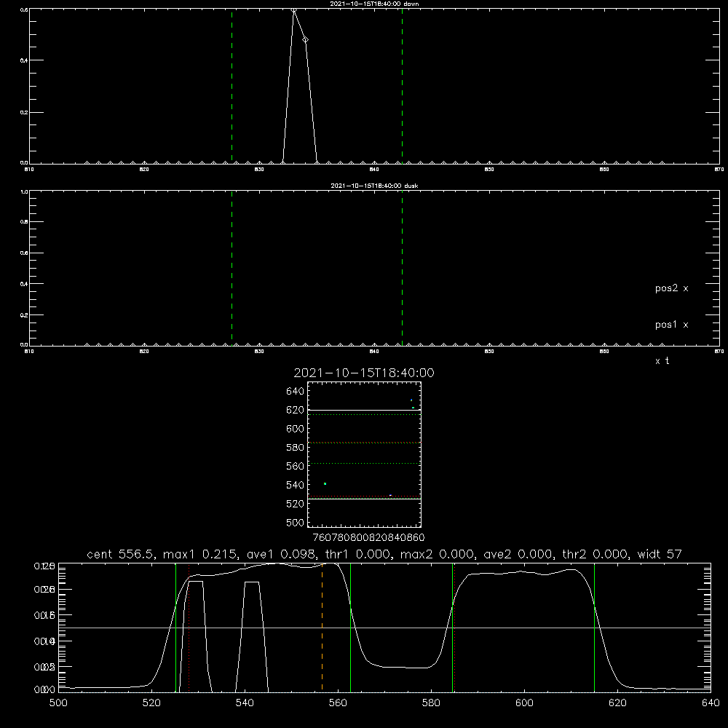This screenshot has width=728, height=728.
Task: Click the y-axis label 560 of the center plot
Action: [x=296, y=466]
